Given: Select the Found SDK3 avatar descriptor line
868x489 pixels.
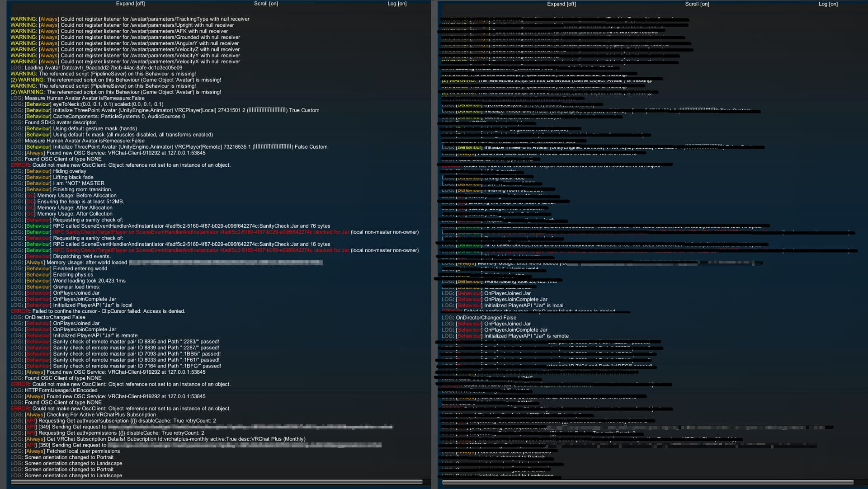Looking at the screenshot, I should (x=61, y=122).
